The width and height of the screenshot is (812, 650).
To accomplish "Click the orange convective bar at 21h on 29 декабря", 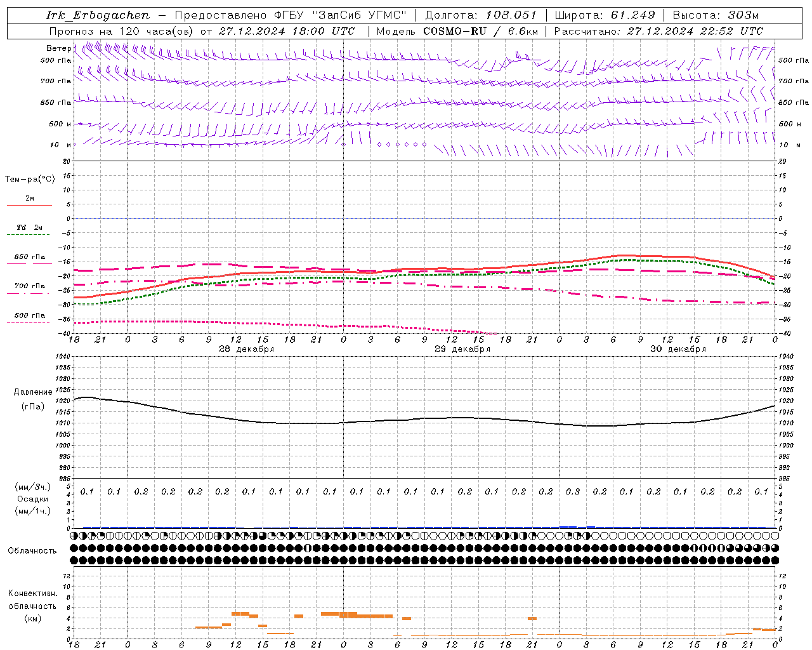I will click(x=532, y=618).
